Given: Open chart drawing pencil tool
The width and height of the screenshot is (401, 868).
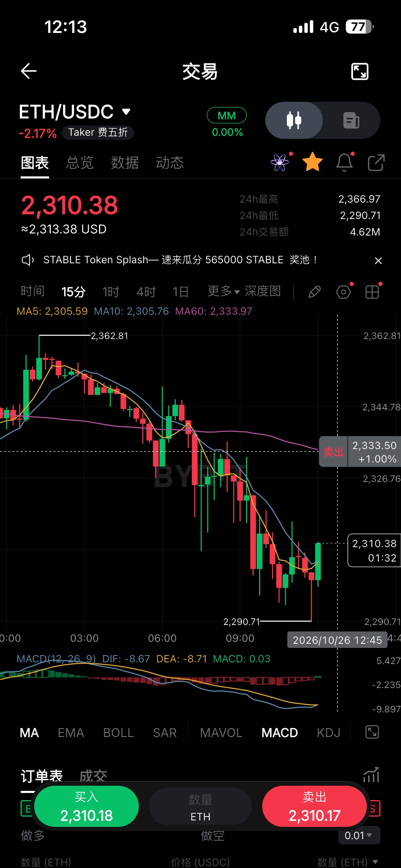Looking at the screenshot, I should [314, 292].
